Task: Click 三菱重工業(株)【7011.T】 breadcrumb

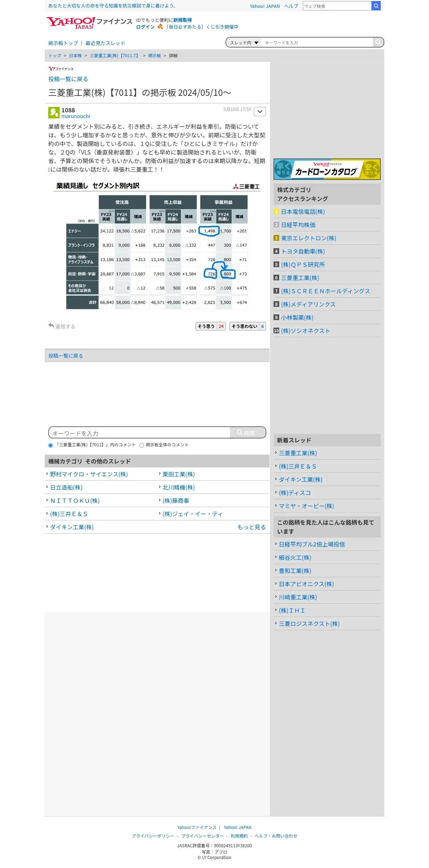Action: 114,56
